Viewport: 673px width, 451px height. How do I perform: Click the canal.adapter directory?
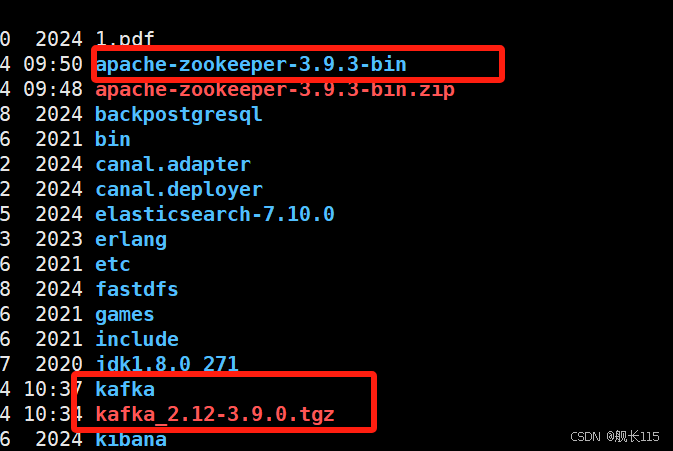point(173,165)
